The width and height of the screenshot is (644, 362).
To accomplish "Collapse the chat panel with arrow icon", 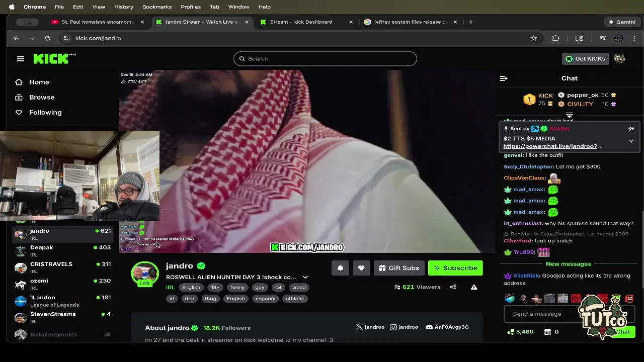I will click(x=504, y=78).
